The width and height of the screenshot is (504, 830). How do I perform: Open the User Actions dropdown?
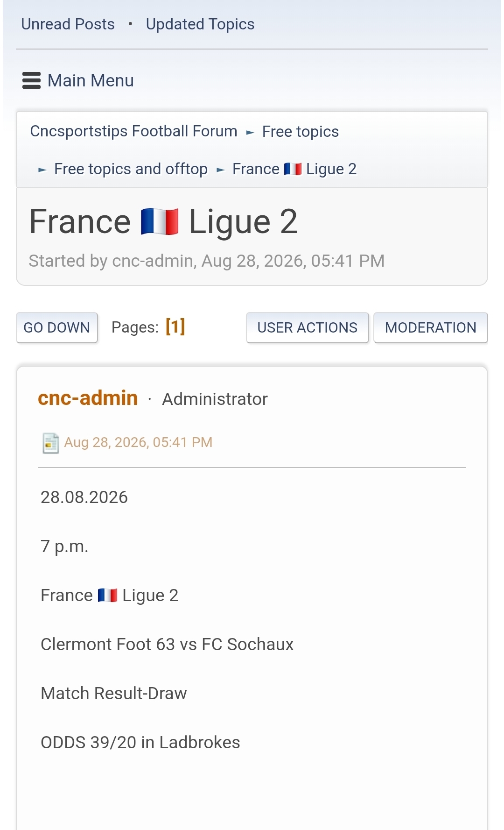pyautogui.click(x=308, y=327)
